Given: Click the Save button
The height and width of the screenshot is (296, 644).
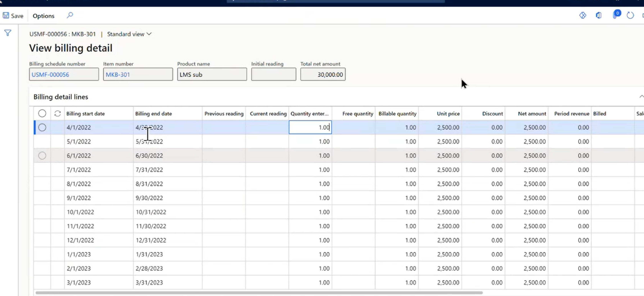Looking at the screenshot, I should pos(13,15).
